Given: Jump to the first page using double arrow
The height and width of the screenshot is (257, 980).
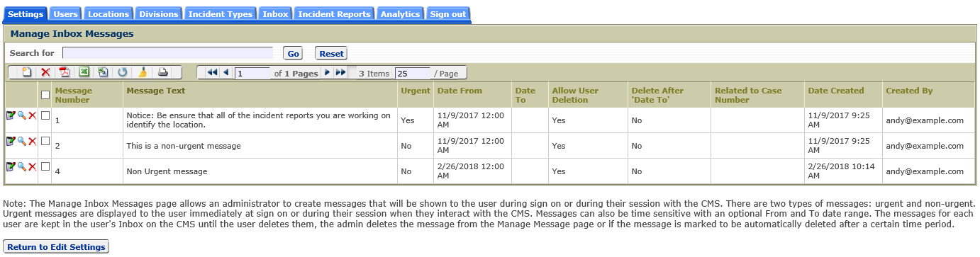Looking at the screenshot, I should click(213, 72).
